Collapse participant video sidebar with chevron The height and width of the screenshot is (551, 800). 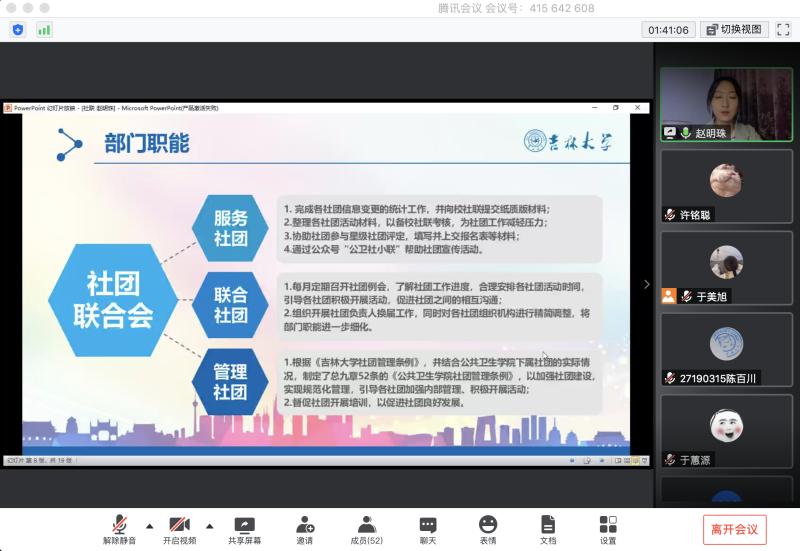point(646,285)
